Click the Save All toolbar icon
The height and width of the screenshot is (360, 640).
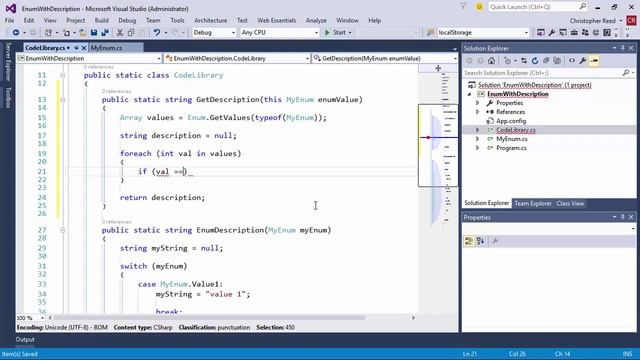[x=105, y=33]
